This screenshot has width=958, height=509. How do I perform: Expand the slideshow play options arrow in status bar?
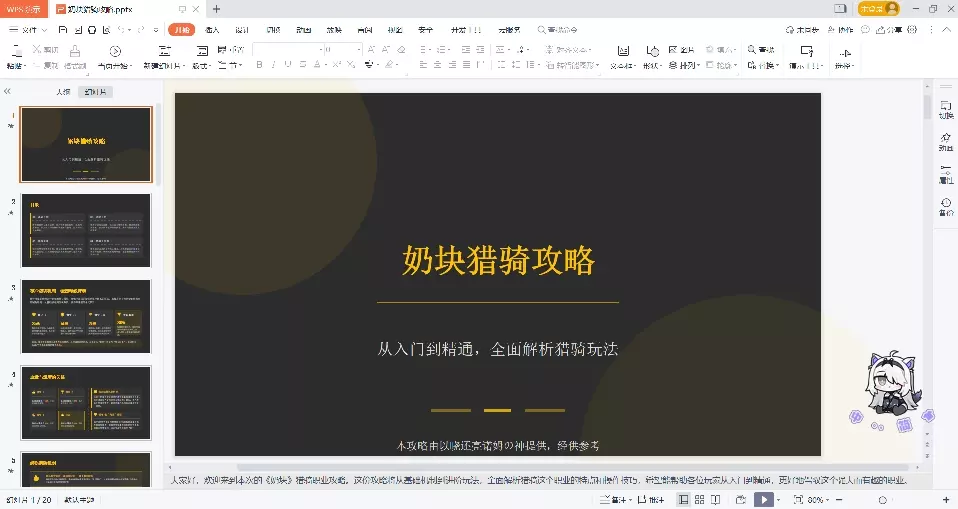coord(778,500)
